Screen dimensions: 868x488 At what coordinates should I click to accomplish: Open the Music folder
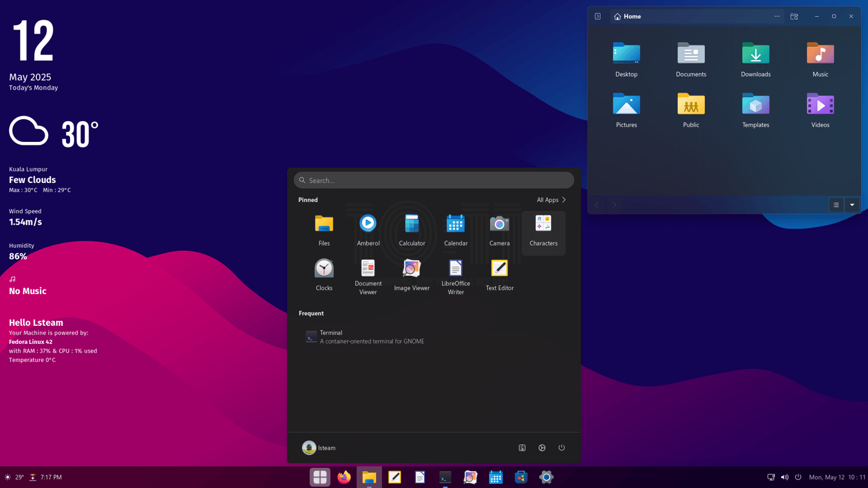click(x=821, y=60)
